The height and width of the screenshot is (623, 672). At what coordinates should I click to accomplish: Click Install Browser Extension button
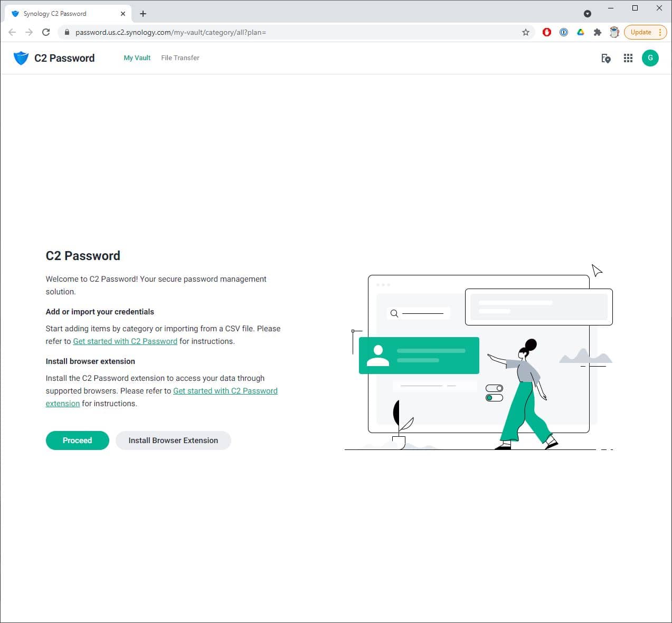click(x=173, y=440)
